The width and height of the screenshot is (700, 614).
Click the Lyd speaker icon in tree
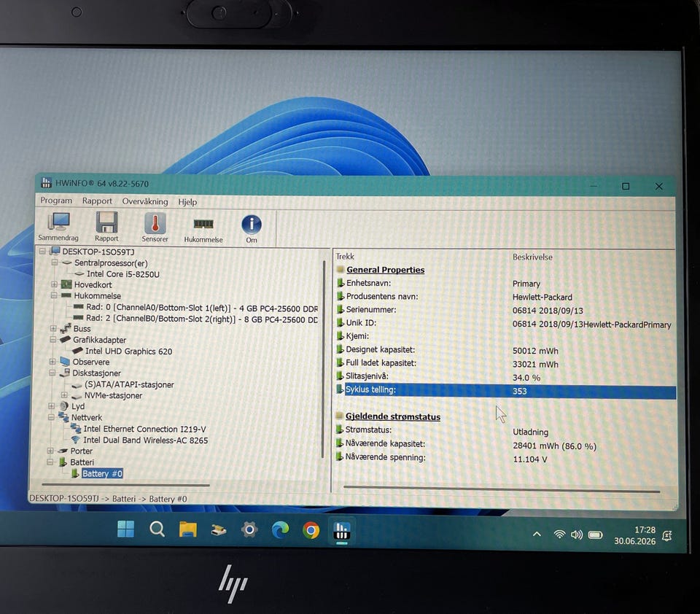pyautogui.click(x=64, y=406)
